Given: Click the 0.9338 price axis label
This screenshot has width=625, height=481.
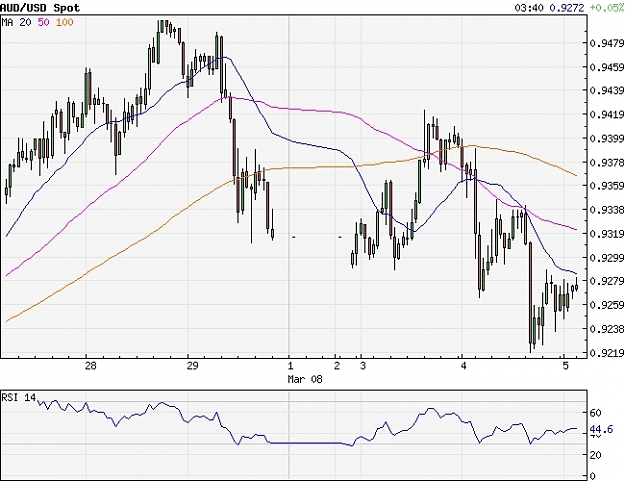Looking at the screenshot, I should (606, 210).
